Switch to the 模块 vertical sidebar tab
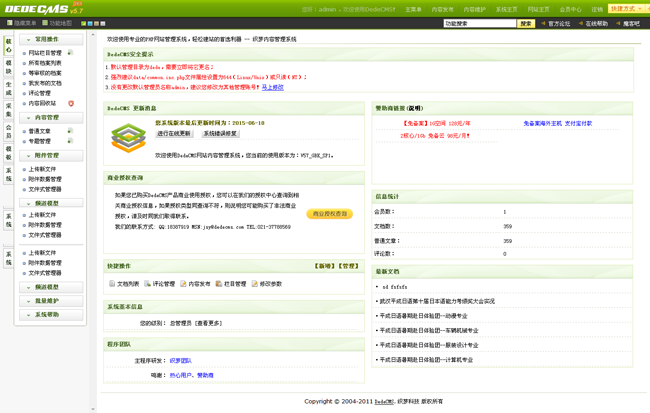This screenshot has width=650, height=413. pyautogui.click(x=8, y=66)
